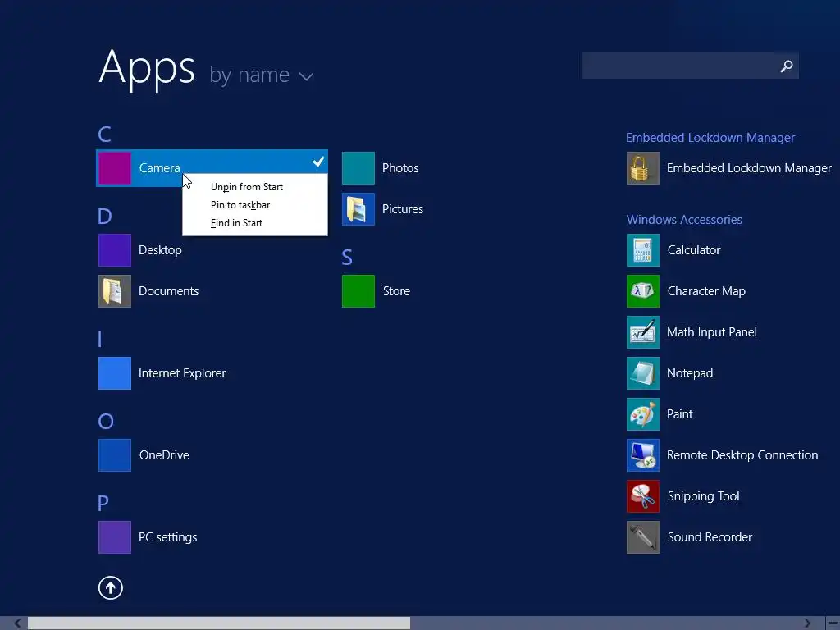Click the Embedded Lockdown Manager group heading
Viewport: 840px width, 630px height.
[710, 138]
